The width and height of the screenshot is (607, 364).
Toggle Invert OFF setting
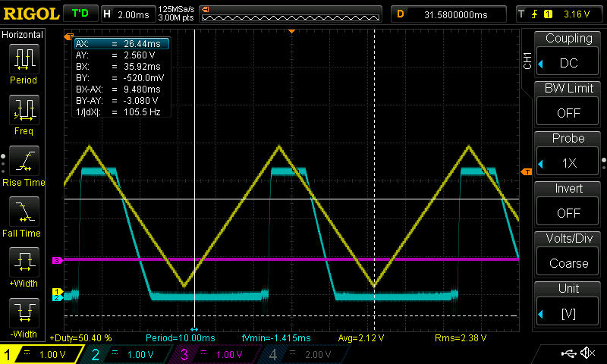tap(568, 212)
